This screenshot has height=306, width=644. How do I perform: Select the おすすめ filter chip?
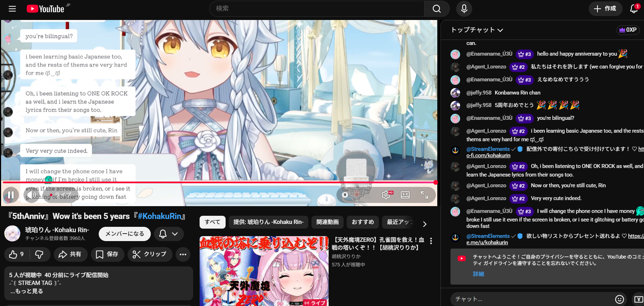[x=363, y=222]
